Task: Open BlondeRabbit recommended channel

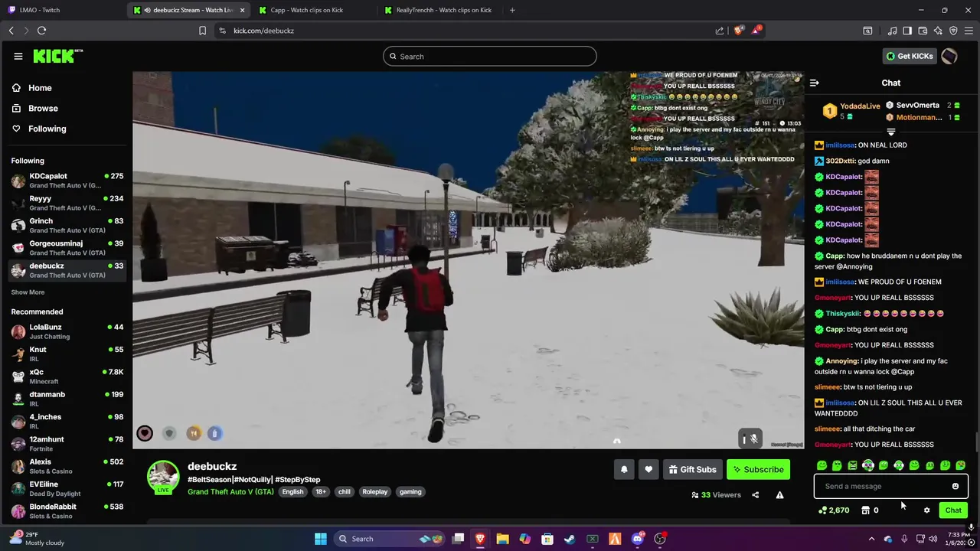Action: pyautogui.click(x=67, y=511)
